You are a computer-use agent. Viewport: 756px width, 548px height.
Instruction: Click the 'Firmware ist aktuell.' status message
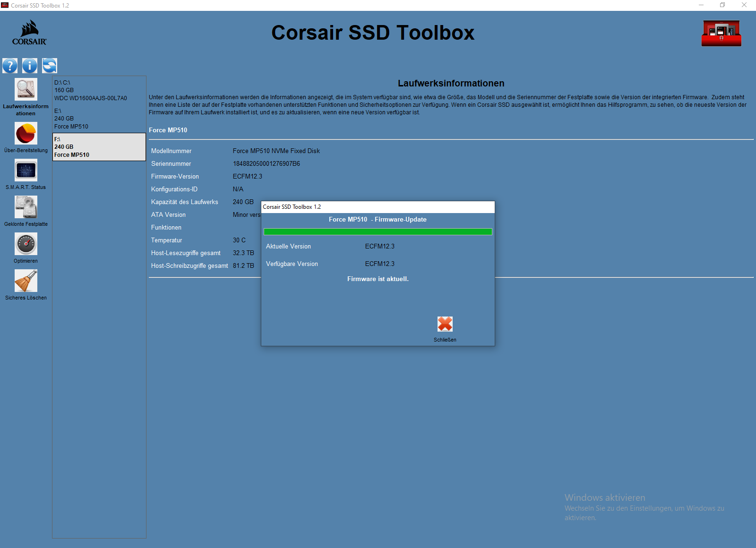point(378,279)
